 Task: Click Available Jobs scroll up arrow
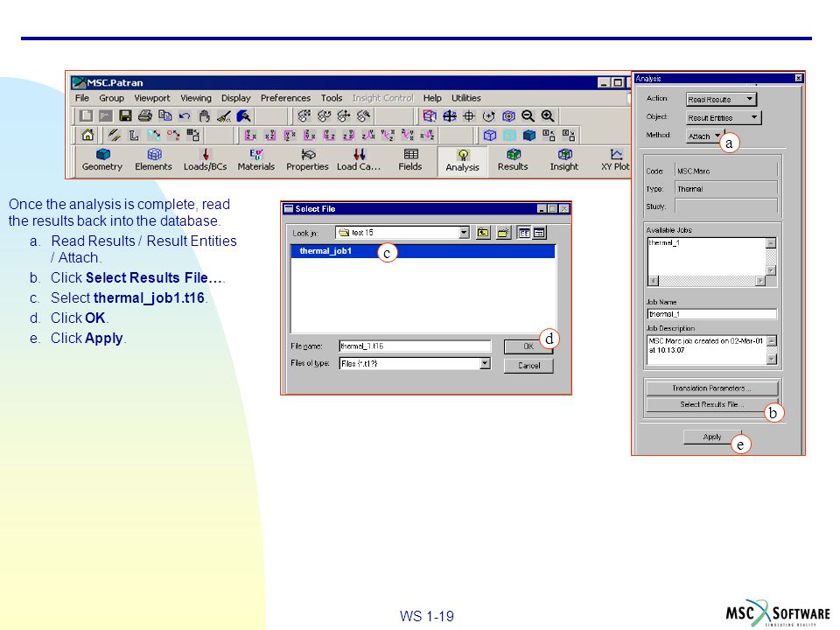coord(771,243)
